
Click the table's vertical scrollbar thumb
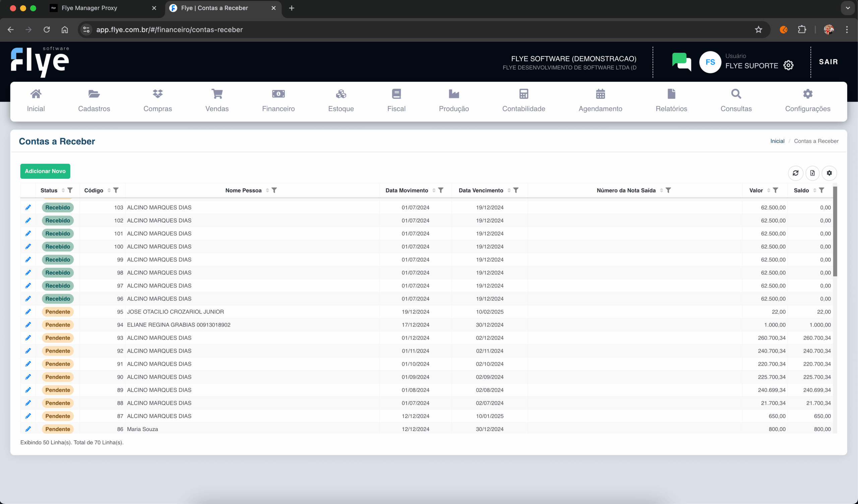(x=835, y=231)
